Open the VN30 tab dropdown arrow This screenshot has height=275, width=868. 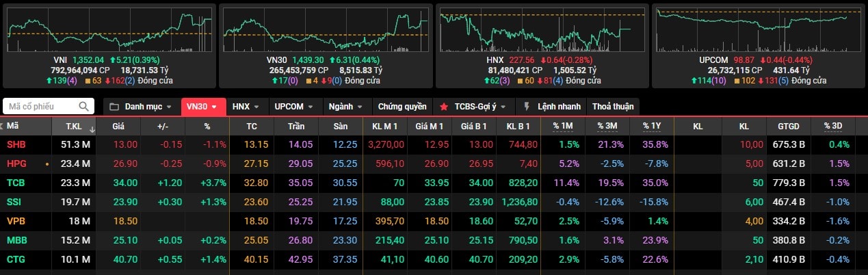[215, 107]
